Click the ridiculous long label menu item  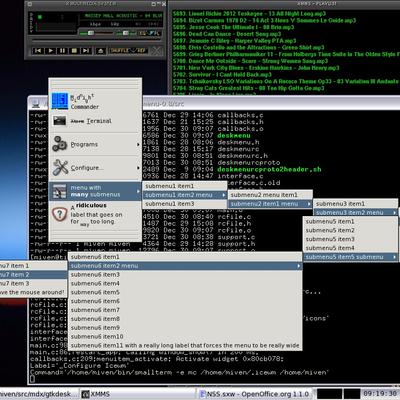click(x=95, y=214)
